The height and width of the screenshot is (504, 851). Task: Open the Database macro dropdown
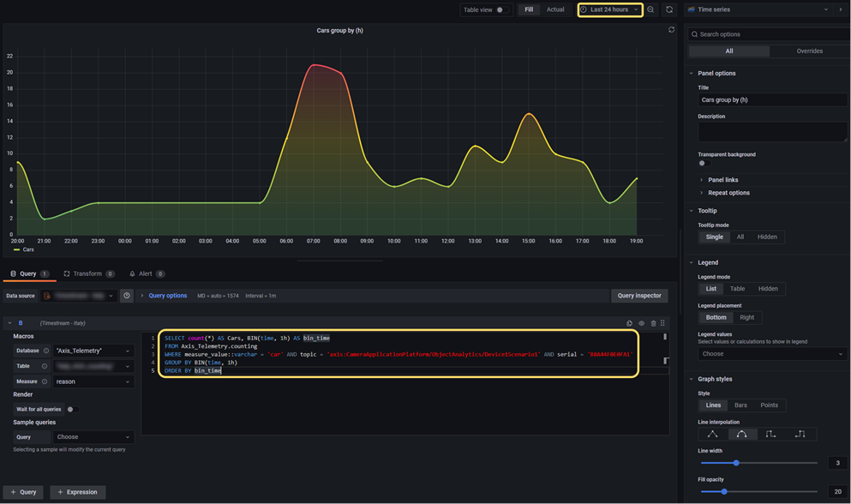click(93, 351)
